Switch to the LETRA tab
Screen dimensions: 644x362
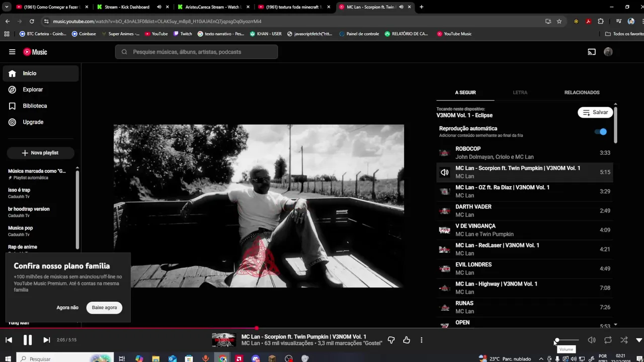click(520, 93)
